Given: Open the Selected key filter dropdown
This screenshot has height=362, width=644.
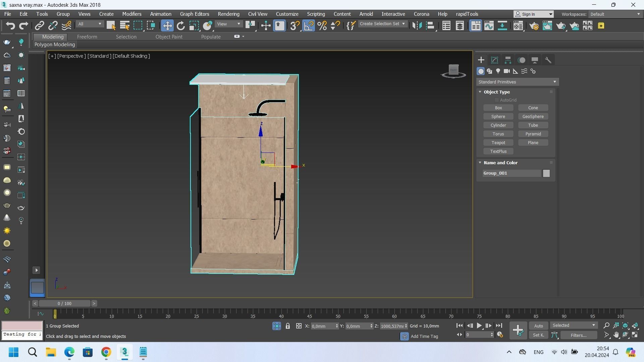Looking at the screenshot, I should coord(574,325).
